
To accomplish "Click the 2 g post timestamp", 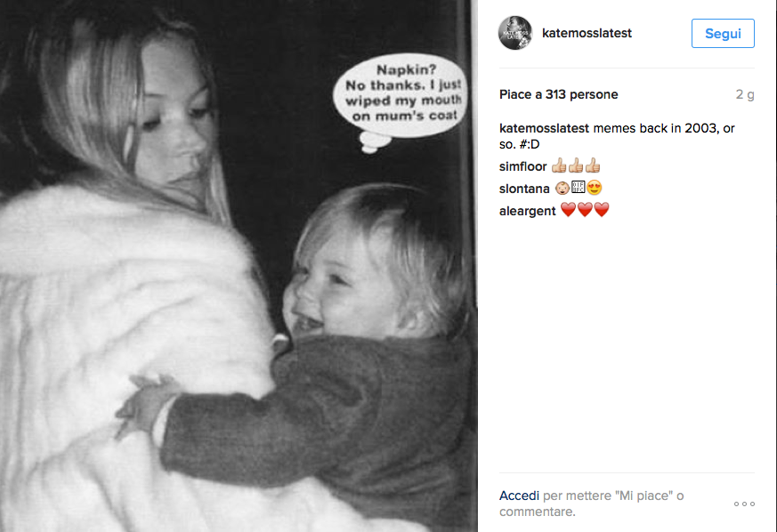I will point(745,94).
